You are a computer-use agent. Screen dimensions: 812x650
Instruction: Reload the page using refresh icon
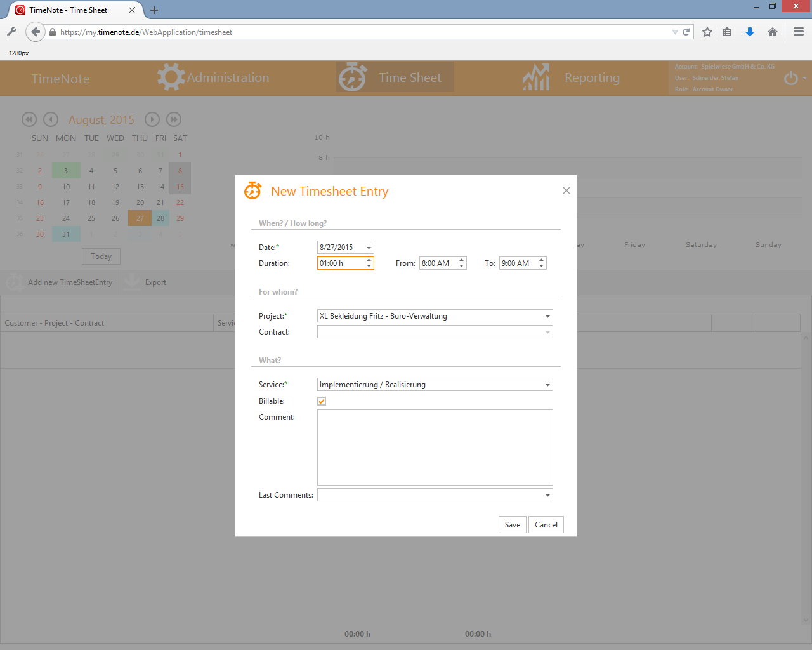tap(686, 32)
